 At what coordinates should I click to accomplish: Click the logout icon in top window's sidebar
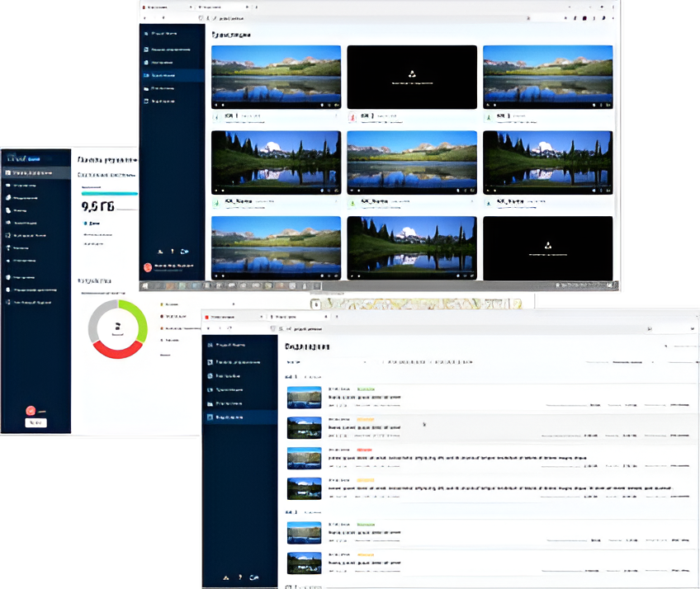coord(184,252)
